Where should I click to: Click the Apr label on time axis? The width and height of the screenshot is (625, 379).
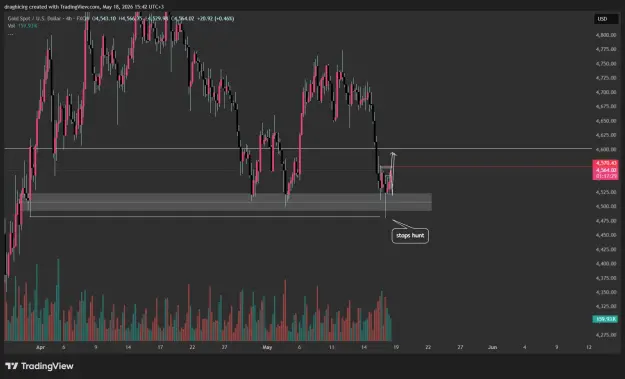coord(40,348)
